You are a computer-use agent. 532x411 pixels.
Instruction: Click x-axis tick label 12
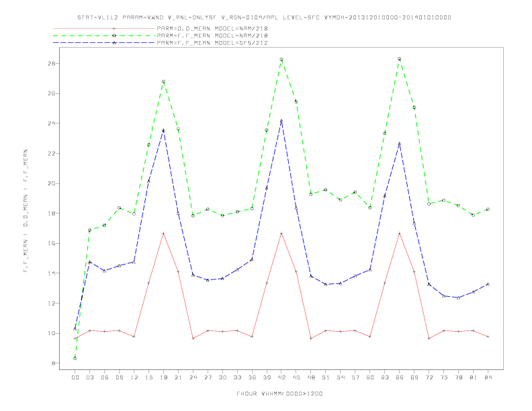[x=134, y=377]
